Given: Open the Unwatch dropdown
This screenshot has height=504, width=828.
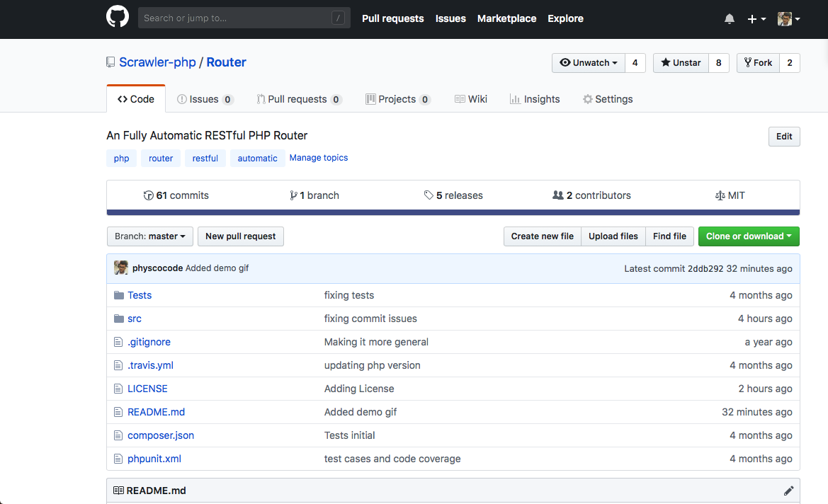Looking at the screenshot, I should click(589, 63).
